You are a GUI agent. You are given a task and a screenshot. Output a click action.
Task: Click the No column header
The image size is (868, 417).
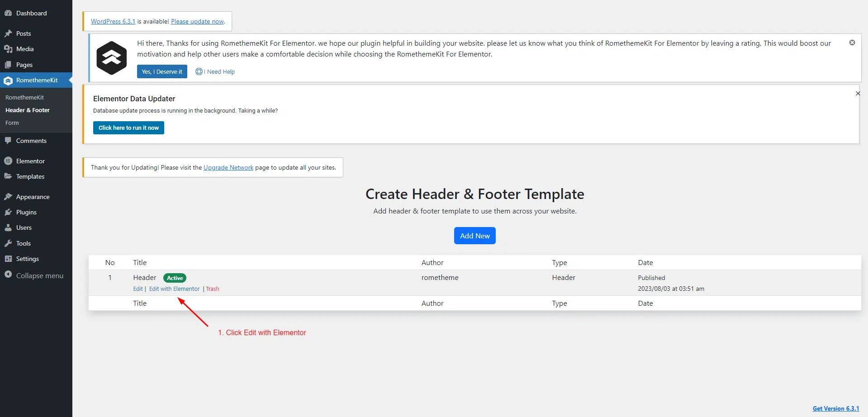(110, 262)
